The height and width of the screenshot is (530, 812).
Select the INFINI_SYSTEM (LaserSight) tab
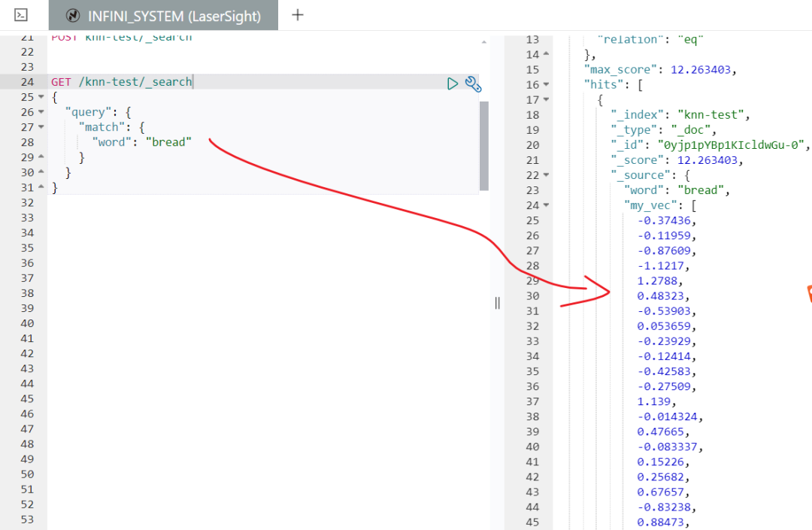(163, 16)
